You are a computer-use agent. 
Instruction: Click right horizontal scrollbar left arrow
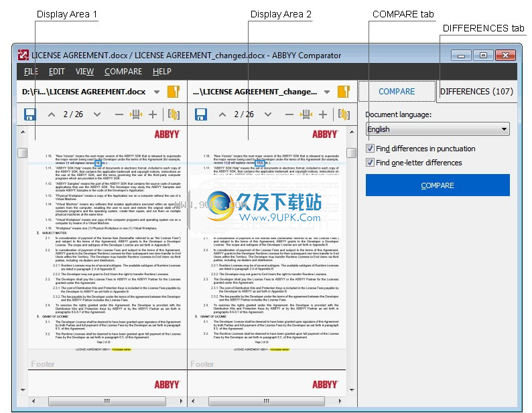tap(193, 401)
